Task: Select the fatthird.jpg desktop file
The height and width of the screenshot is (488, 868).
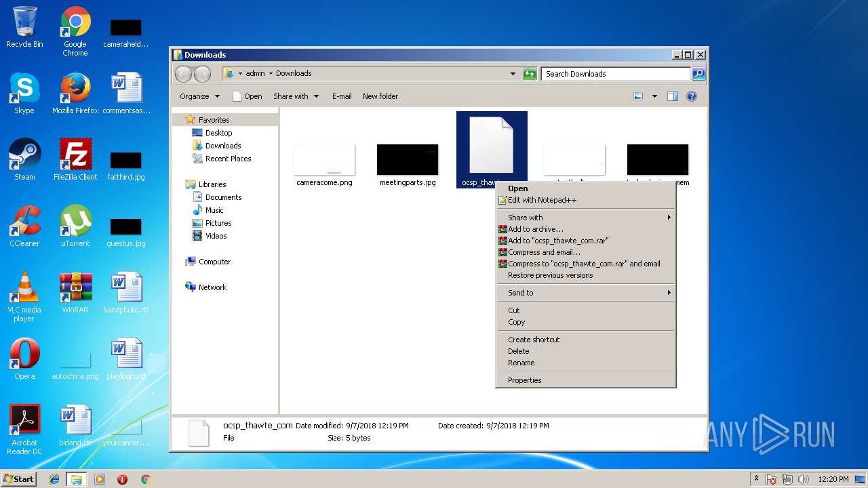Action: 126,165
